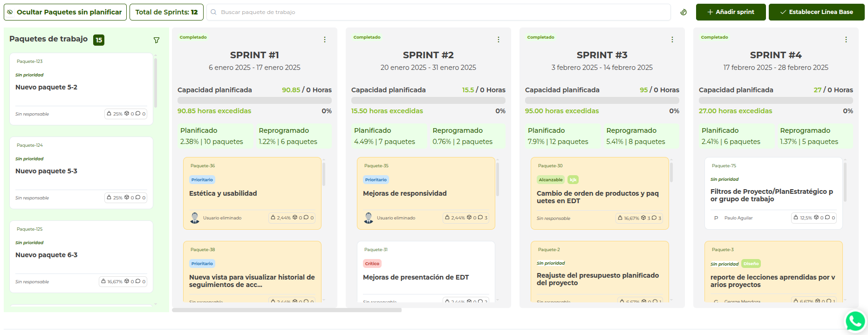This screenshot has height=335, width=868.
Task: Open the Sprint #4 three-dot options menu
Action: coord(846,40)
